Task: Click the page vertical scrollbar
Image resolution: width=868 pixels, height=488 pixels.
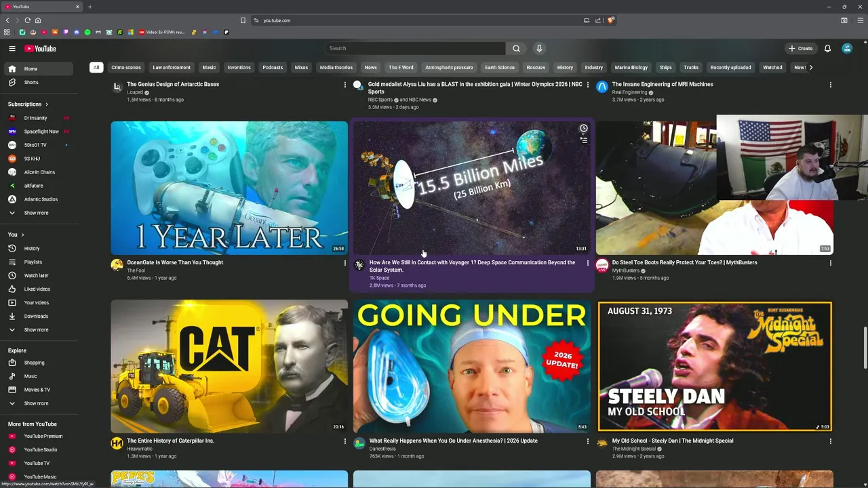Action: pos(864,349)
